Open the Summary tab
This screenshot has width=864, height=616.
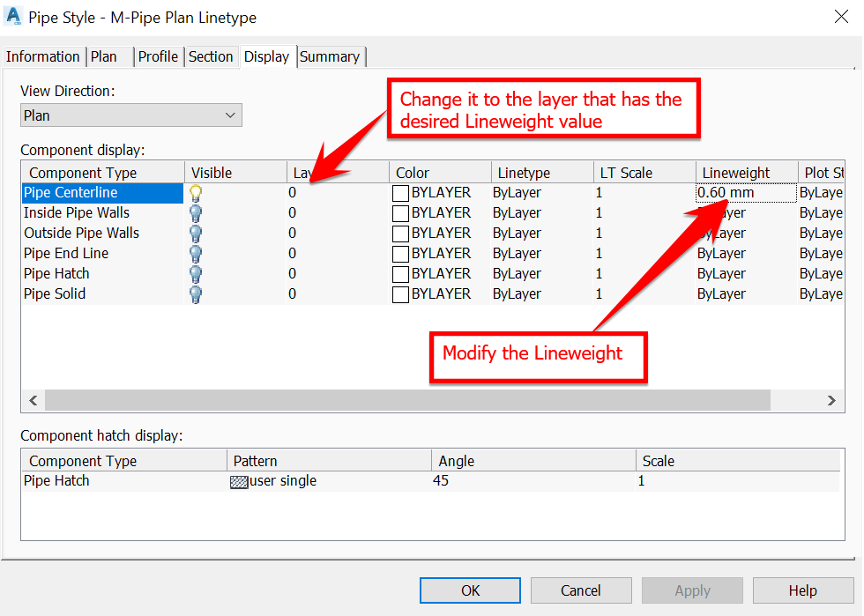pos(330,56)
